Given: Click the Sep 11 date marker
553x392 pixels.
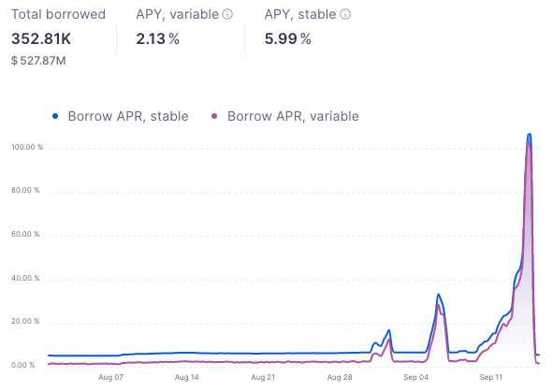Looking at the screenshot, I should point(491,377).
